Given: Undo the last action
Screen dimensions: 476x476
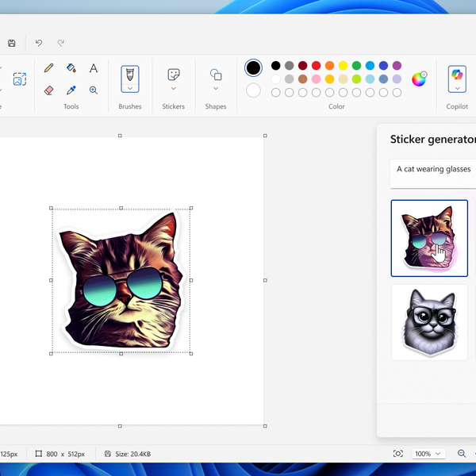Looking at the screenshot, I should click(x=39, y=43).
